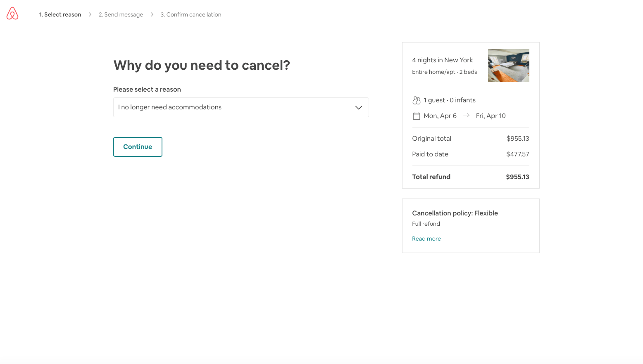Click the Total refund amount $955.13
The height and width of the screenshot is (364, 643).
tap(517, 177)
